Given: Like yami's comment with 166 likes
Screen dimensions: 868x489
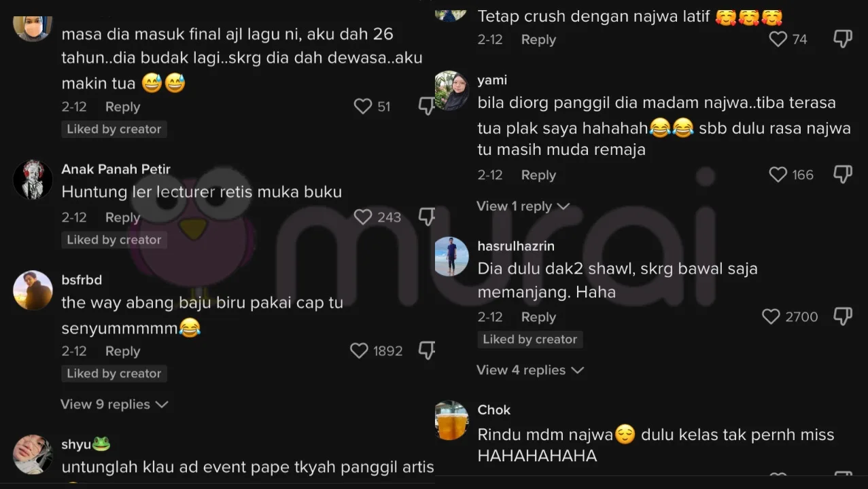Looking at the screenshot, I should [x=778, y=175].
